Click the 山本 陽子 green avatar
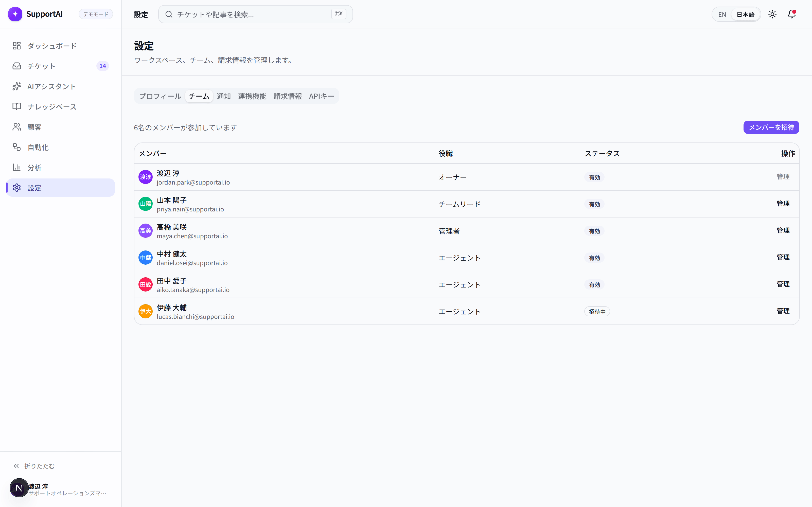 point(146,204)
